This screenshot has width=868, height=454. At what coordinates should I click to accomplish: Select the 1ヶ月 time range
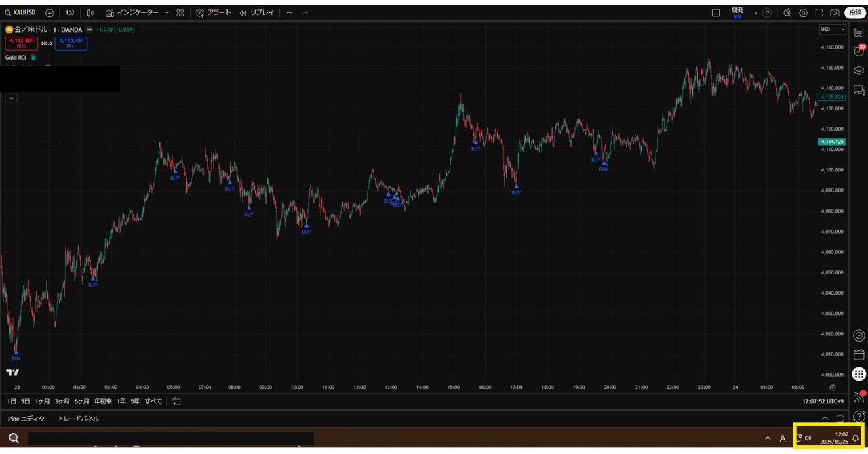[42, 401]
